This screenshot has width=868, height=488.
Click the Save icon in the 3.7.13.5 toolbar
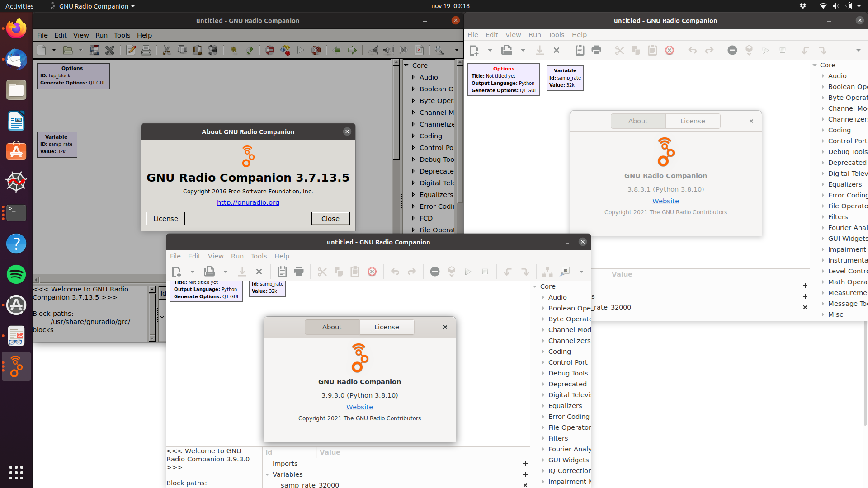point(94,50)
